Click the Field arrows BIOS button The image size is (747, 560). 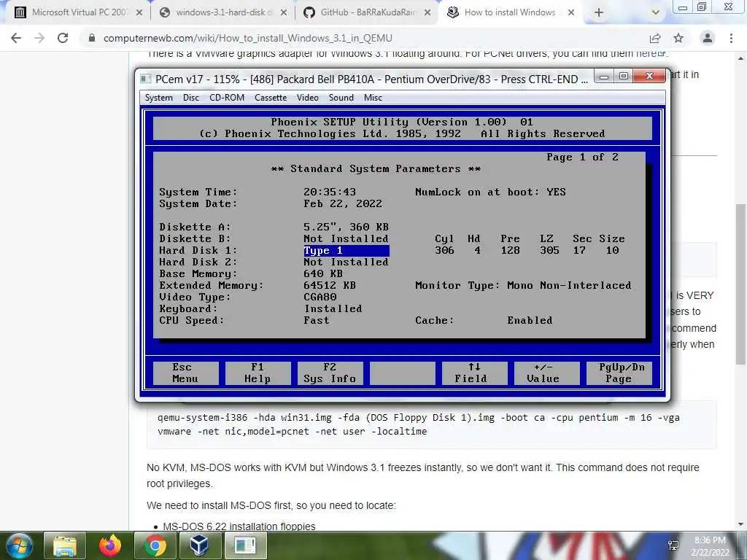coord(474,373)
